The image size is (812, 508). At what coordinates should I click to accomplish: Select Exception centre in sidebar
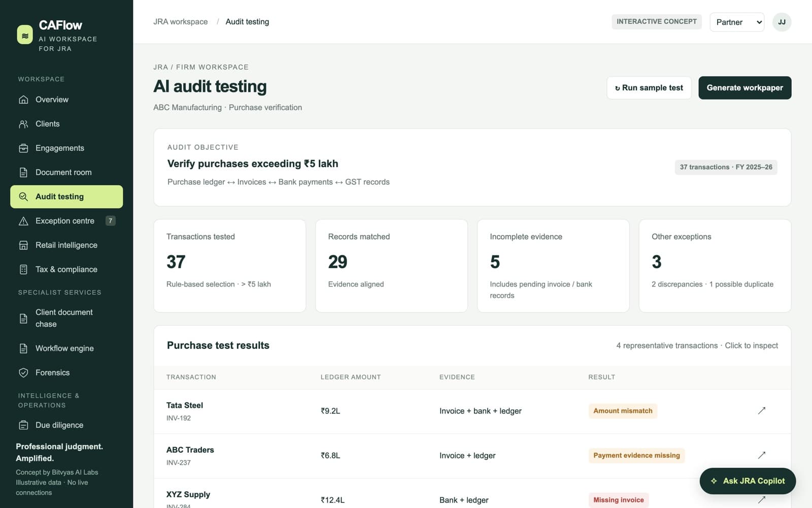click(x=66, y=221)
